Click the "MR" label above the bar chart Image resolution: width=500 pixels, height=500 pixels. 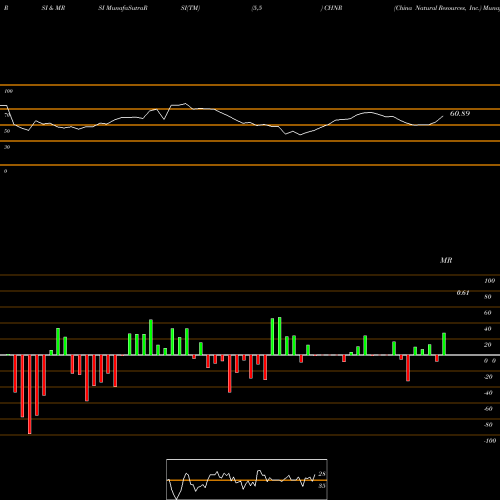coord(446,260)
